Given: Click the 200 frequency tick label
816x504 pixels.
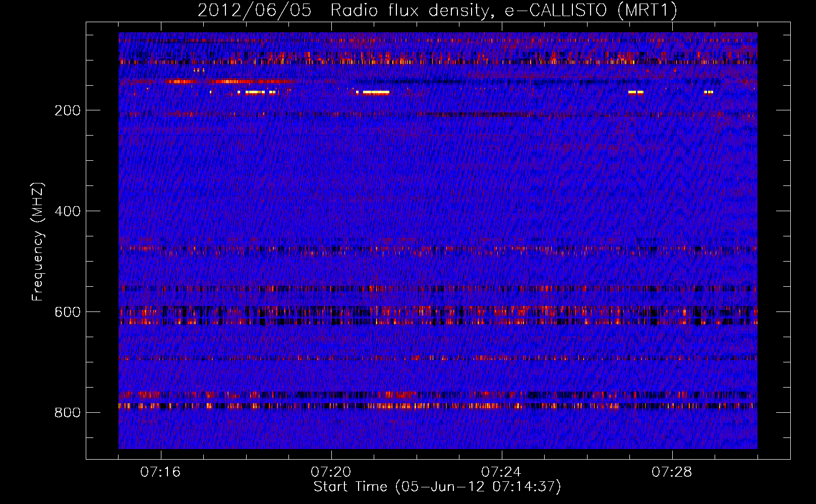Looking at the screenshot, I should point(68,110).
